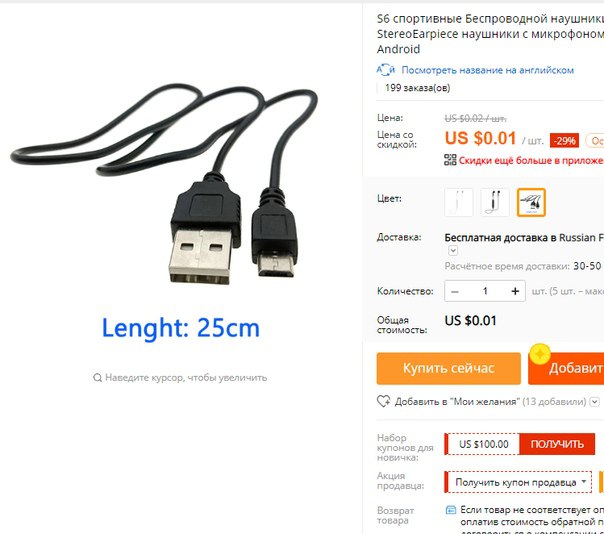
Task: Click the return policy icon
Action: [450, 510]
